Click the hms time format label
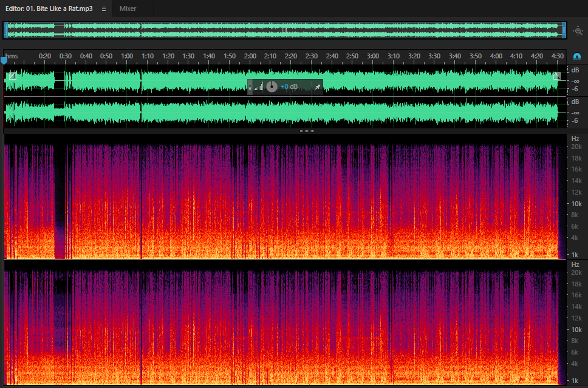Screen dimensions: 588x388 click(12, 56)
